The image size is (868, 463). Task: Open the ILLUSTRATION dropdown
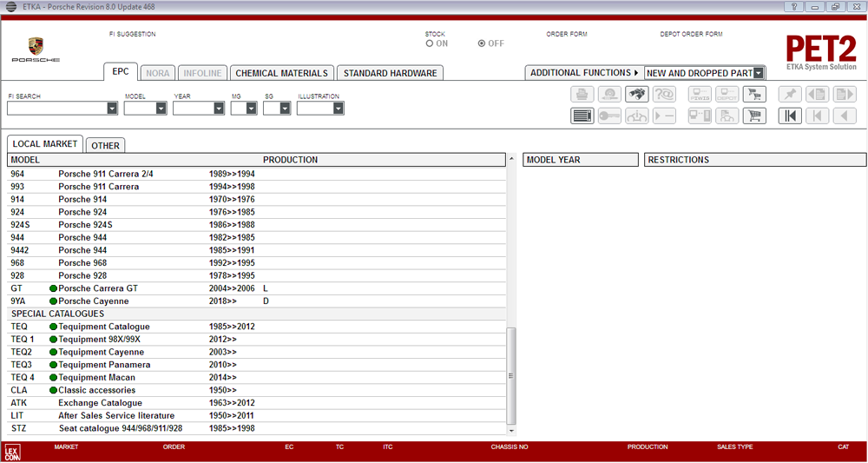pos(339,109)
